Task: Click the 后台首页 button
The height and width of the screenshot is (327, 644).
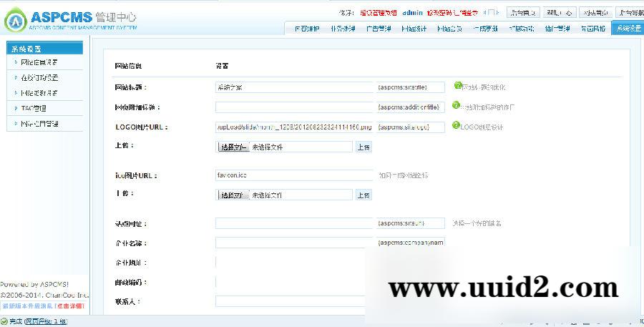Action: (523, 13)
